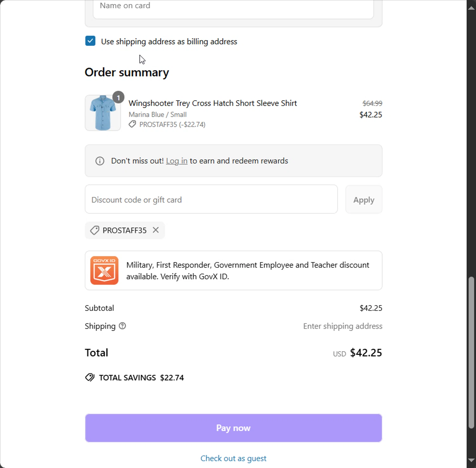Click the scrollbar down arrow
The image size is (476, 468).
tap(471, 460)
